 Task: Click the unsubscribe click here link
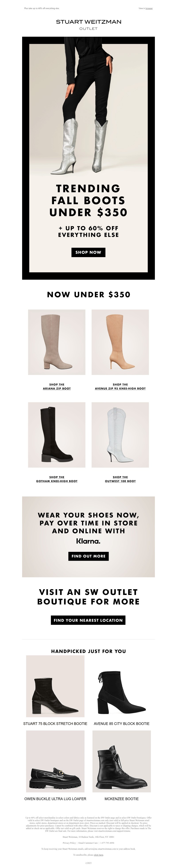(98, 855)
